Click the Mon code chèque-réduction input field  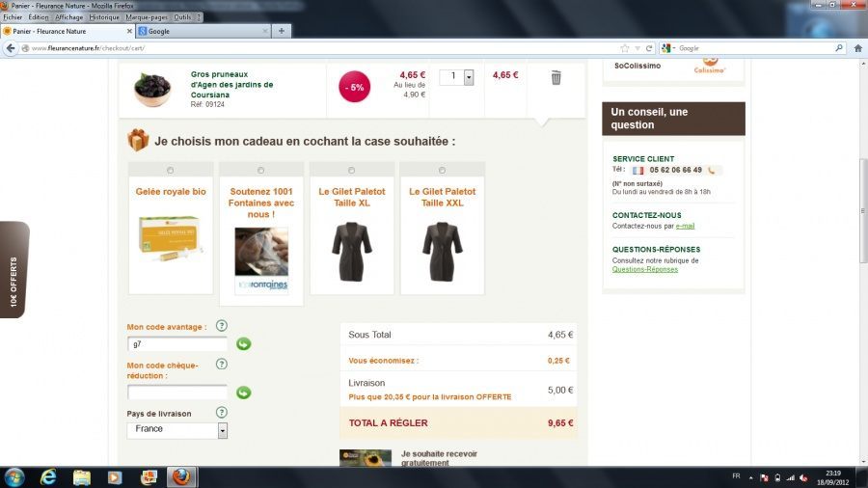[x=177, y=393]
